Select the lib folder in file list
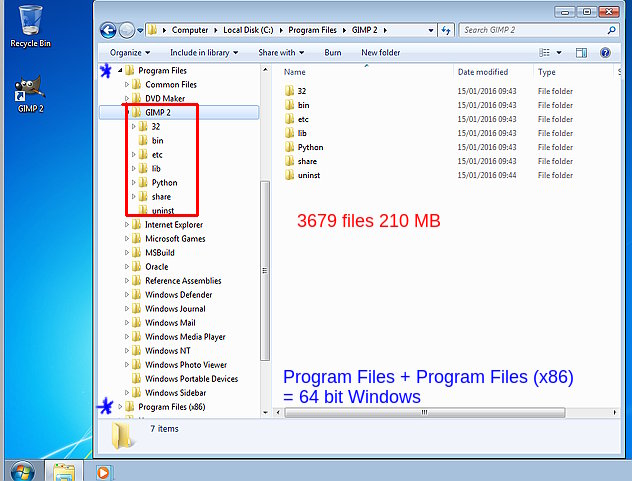This screenshot has width=632, height=481. point(302,133)
